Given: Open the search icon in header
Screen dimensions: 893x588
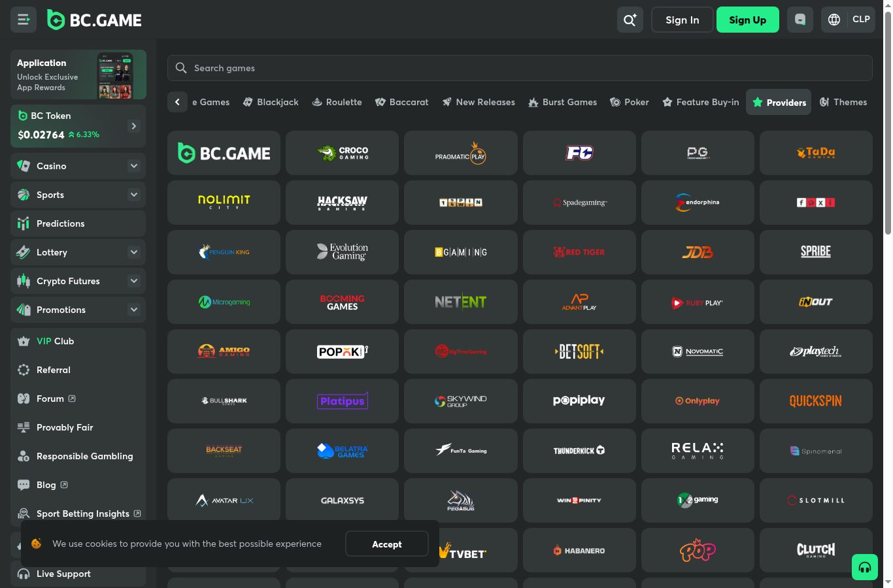Looking at the screenshot, I should pyautogui.click(x=630, y=20).
